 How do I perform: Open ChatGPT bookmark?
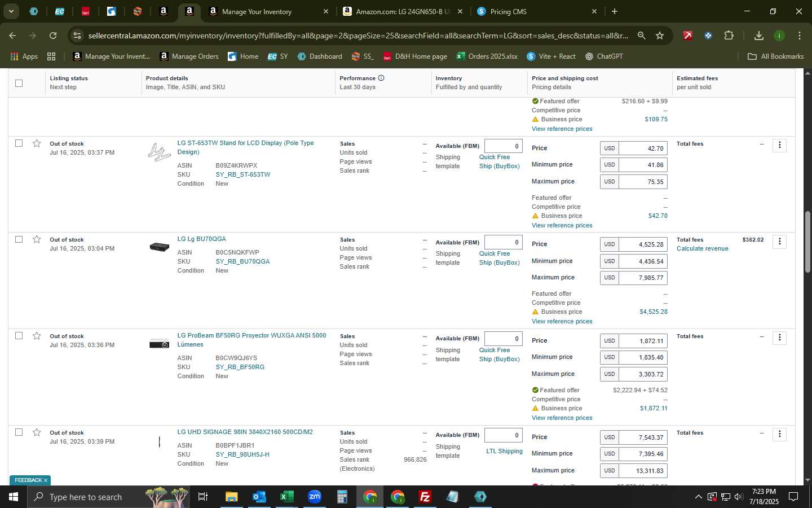coord(604,56)
